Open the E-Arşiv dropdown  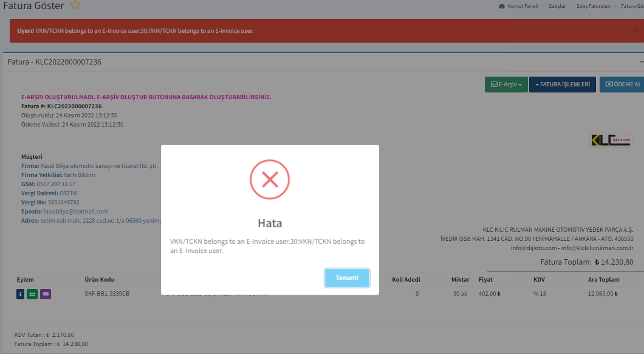coord(505,85)
